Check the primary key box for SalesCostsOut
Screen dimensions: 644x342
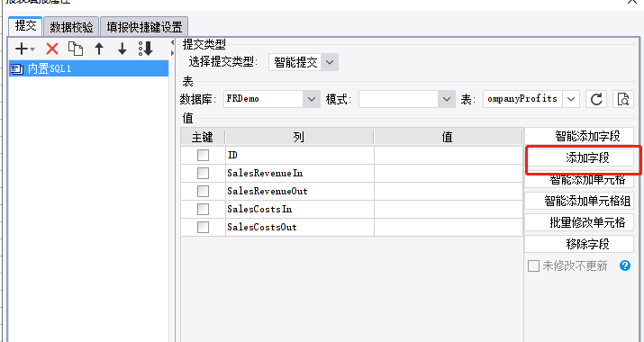[203, 227]
